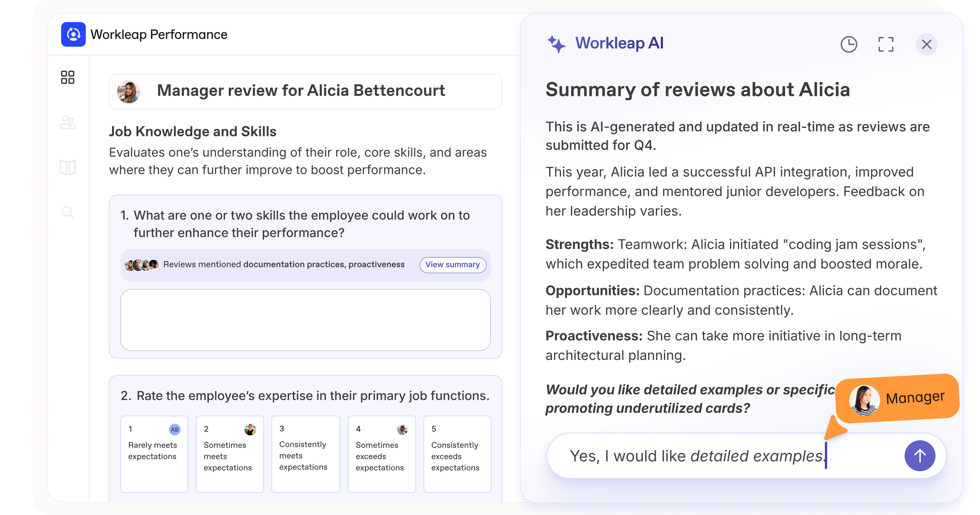Click the Workleap Performance logo icon

(73, 34)
